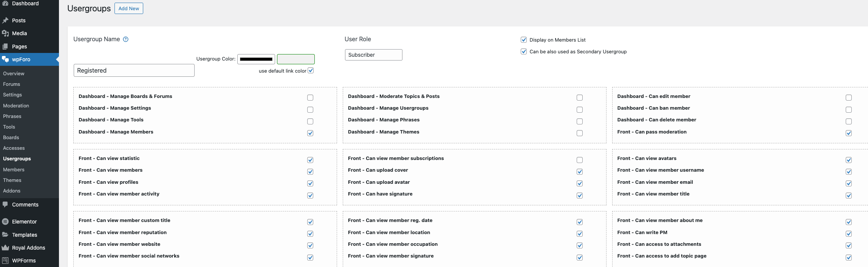This screenshot has height=267, width=868.
Task: Open the User Role Subscriber dropdown
Action: coord(373,55)
